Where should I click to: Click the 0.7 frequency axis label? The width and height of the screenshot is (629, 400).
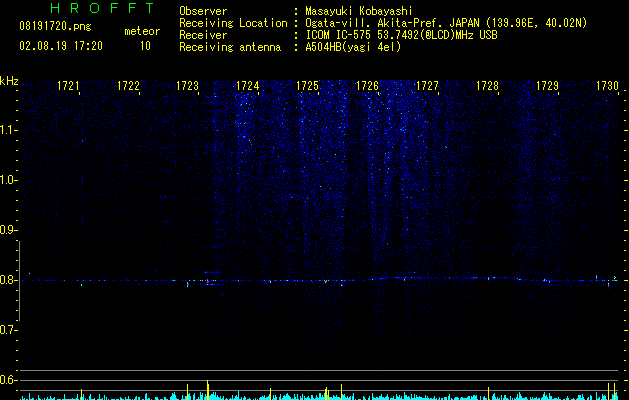pyautogui.click(x=8, y=330)
